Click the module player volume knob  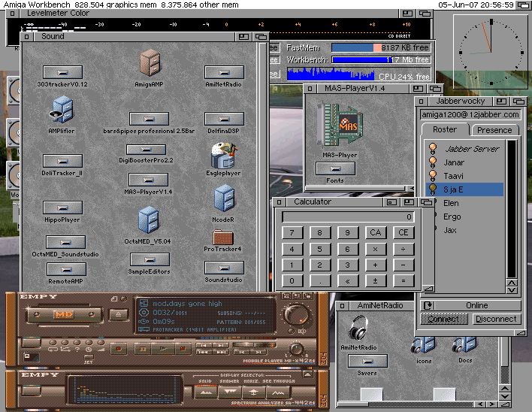point(296,314)
